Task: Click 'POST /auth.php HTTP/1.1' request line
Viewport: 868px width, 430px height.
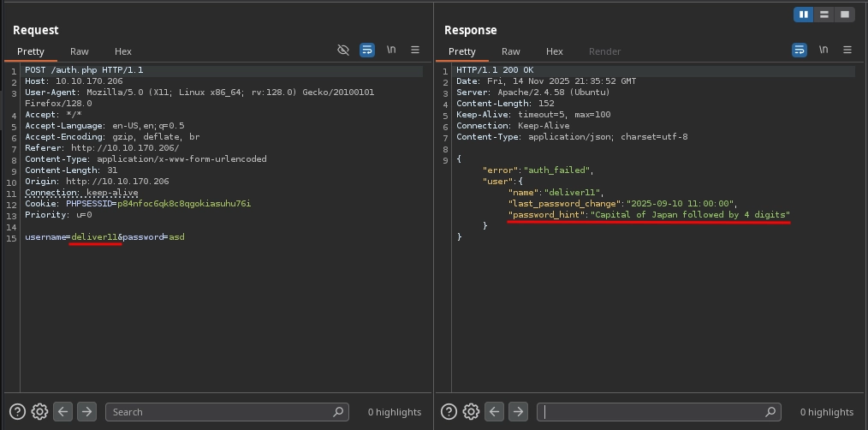Action: coord(84,70)
